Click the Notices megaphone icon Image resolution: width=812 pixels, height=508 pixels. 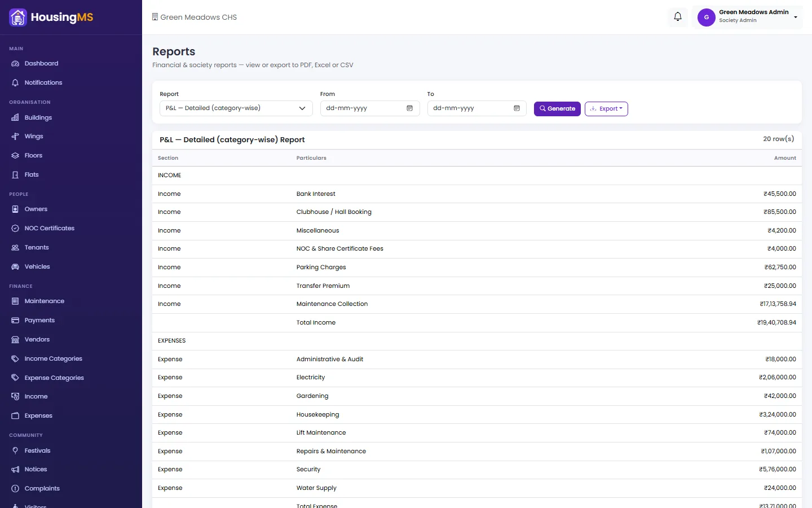click(x=15, y=470)
